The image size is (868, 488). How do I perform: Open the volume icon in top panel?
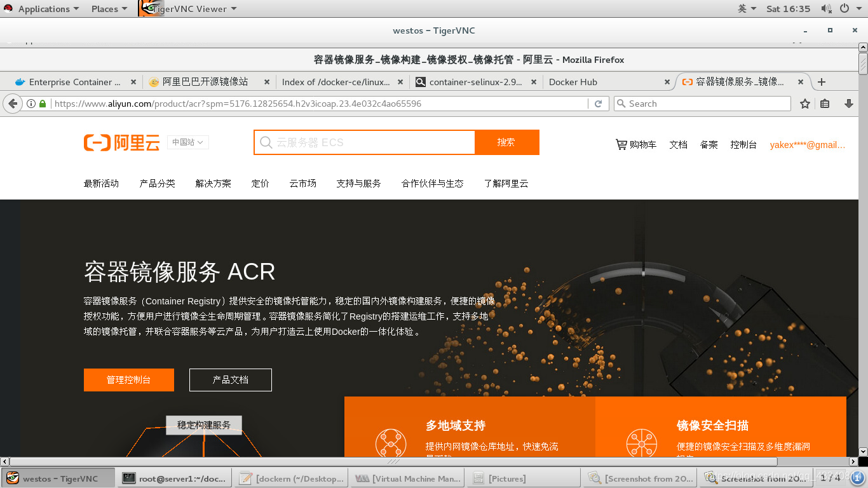[x=826, y=8]
